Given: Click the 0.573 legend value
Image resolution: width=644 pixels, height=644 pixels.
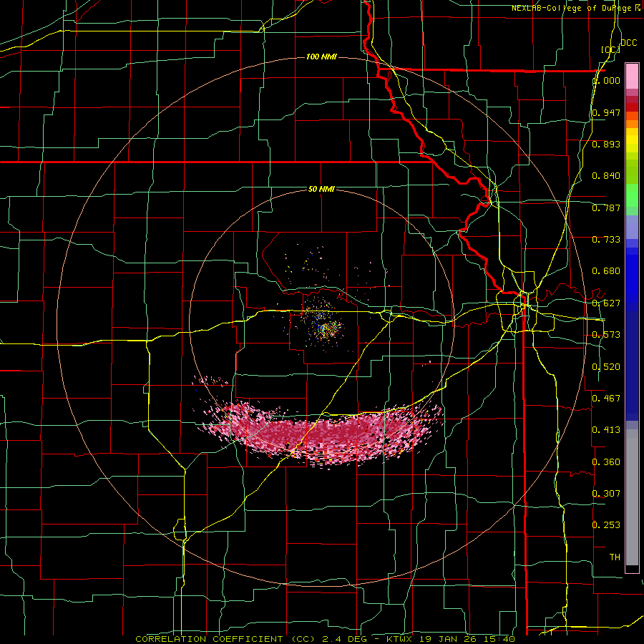Looking at the screenshot, I should point(606,335).
